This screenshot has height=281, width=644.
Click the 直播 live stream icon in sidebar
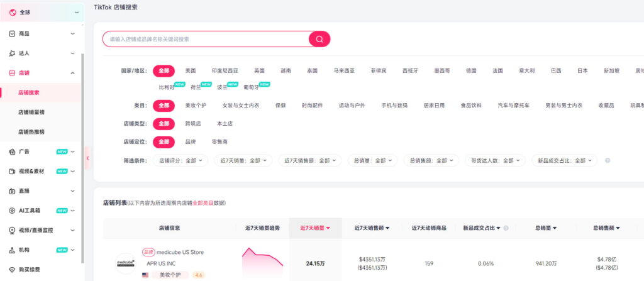[x=12, y=191]
